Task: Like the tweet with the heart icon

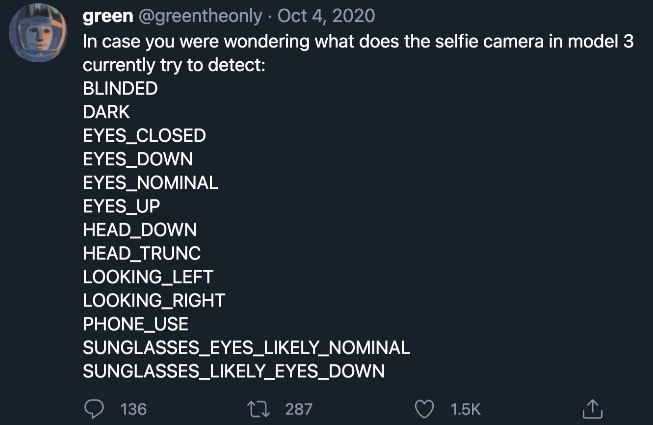Action: tap(426, 408)
